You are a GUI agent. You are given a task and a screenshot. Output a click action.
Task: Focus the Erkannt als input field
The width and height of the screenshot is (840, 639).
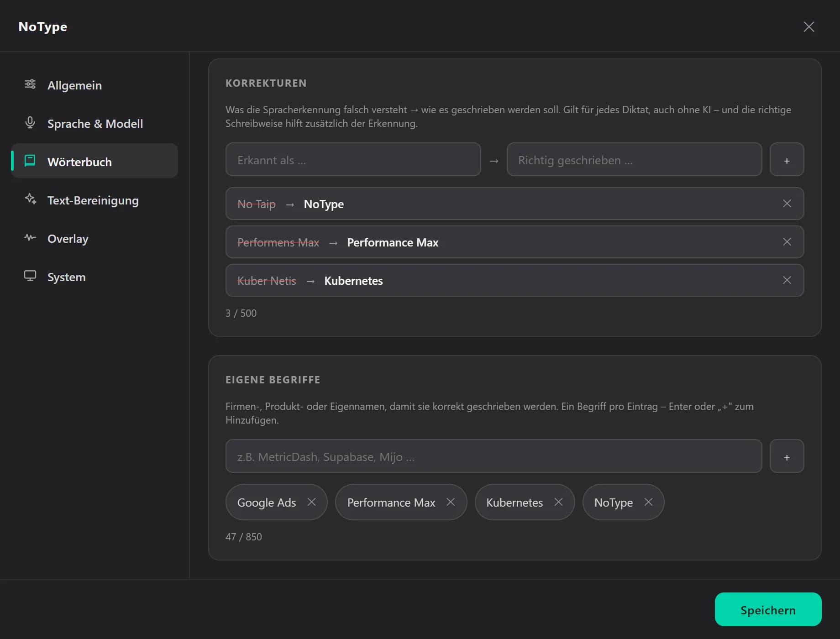[353, 159]
